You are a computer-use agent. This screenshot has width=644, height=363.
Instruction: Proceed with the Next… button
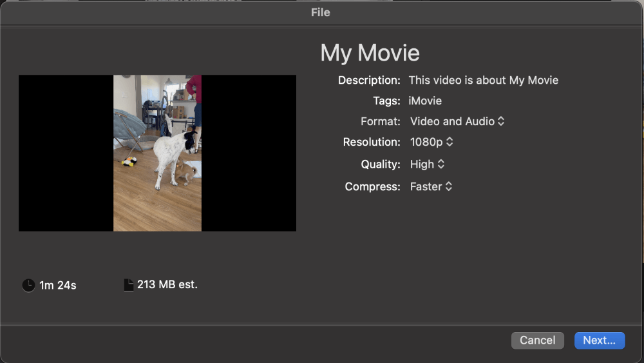(x=600, y=340)
